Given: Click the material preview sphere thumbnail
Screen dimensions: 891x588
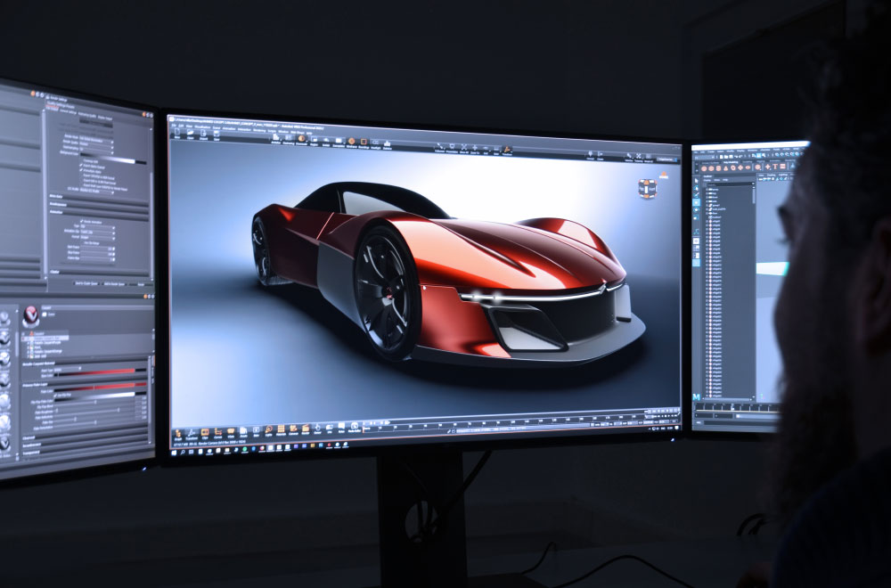Looking at the screenshot, I should click(x=30, y=316).
